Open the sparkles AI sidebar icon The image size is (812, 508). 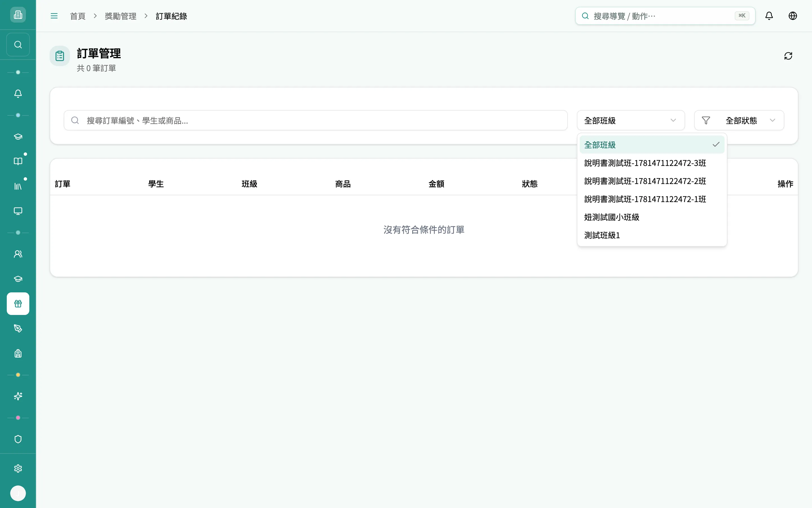coord(18,397)
